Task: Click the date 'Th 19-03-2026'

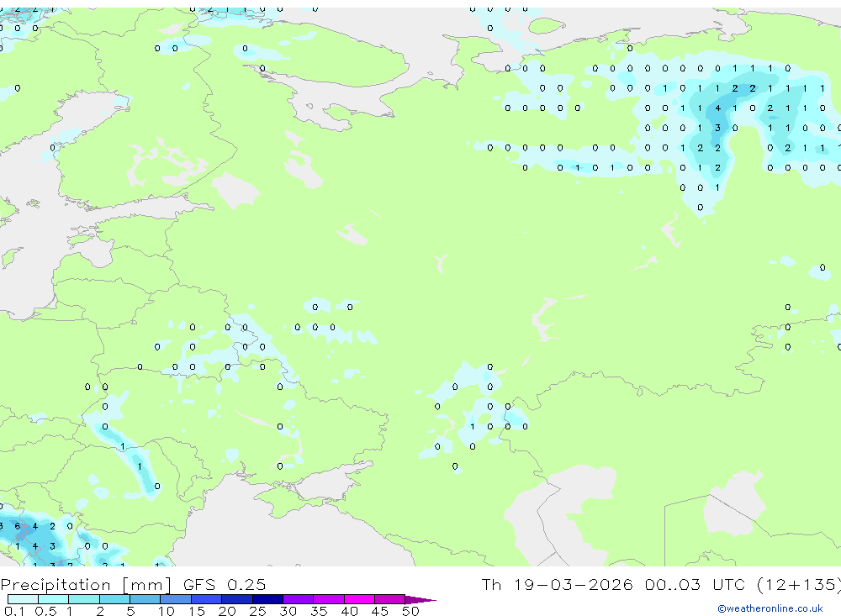Action: (557, 584)
